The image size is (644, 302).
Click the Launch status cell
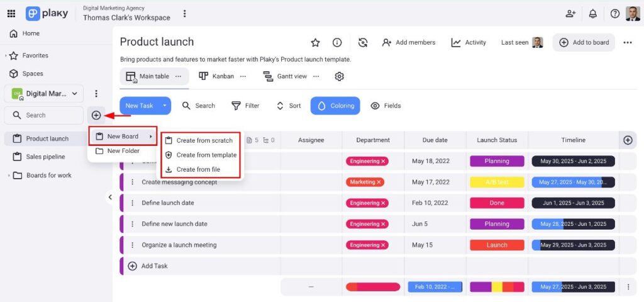497,245
